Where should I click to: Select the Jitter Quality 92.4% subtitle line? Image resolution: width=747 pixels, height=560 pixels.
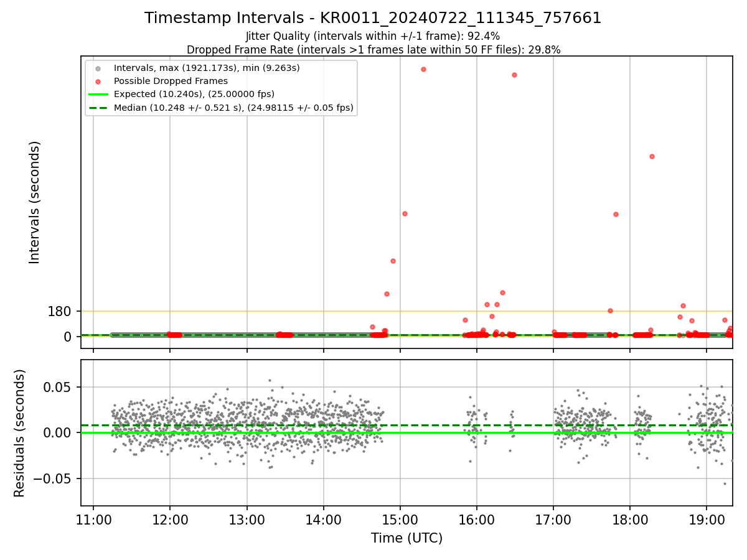click(x=373, y=37)
